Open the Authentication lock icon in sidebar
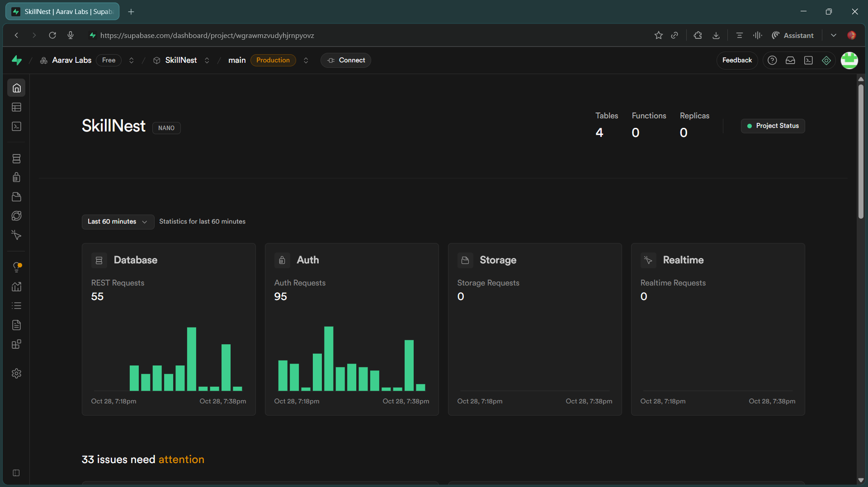 17,178
